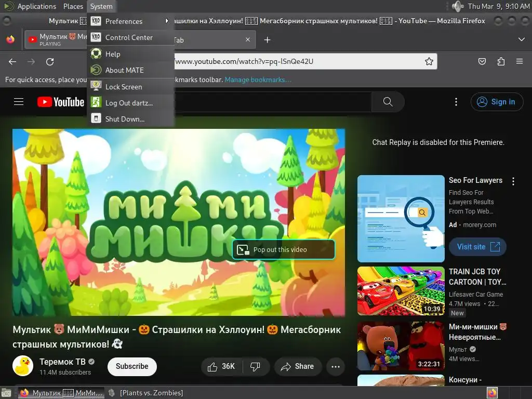
Task: Switch to the Plants vs. Zombies taskbar window
Action: pyautogui.click(x=146, y=393)
